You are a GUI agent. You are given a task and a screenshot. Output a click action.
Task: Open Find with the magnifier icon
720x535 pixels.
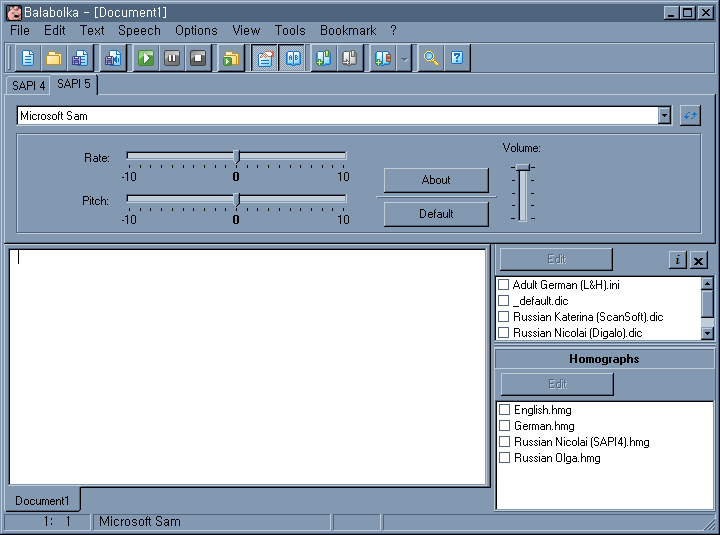[x=431, y=58]
